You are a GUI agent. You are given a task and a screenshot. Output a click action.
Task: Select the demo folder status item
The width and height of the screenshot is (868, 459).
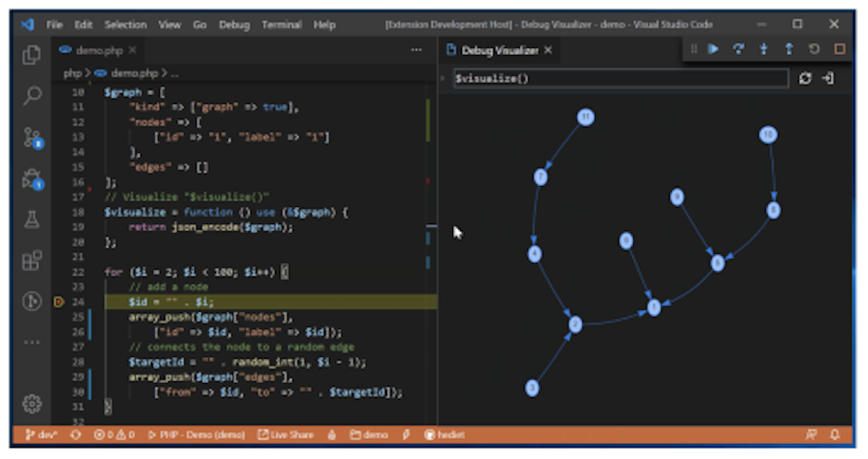tap(369, 435)
